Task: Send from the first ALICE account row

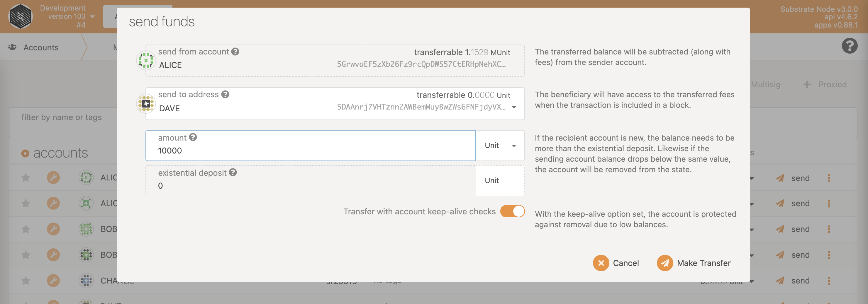Action: click(x=793, y=178)
